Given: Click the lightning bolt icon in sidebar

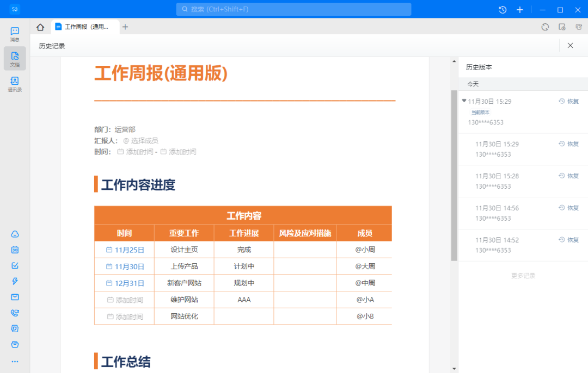Looking at the screenshot, I should click(15, 281).
